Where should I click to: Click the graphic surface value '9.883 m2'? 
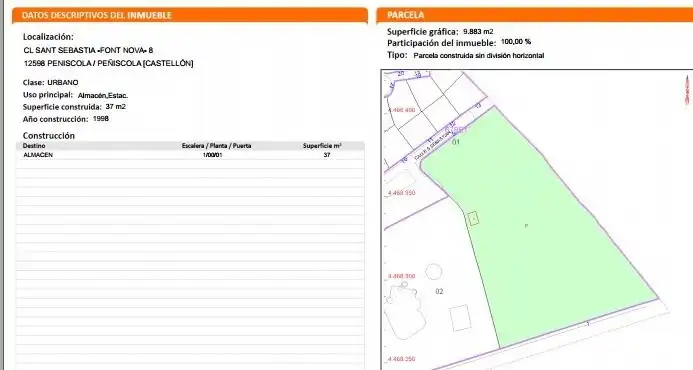478,32
